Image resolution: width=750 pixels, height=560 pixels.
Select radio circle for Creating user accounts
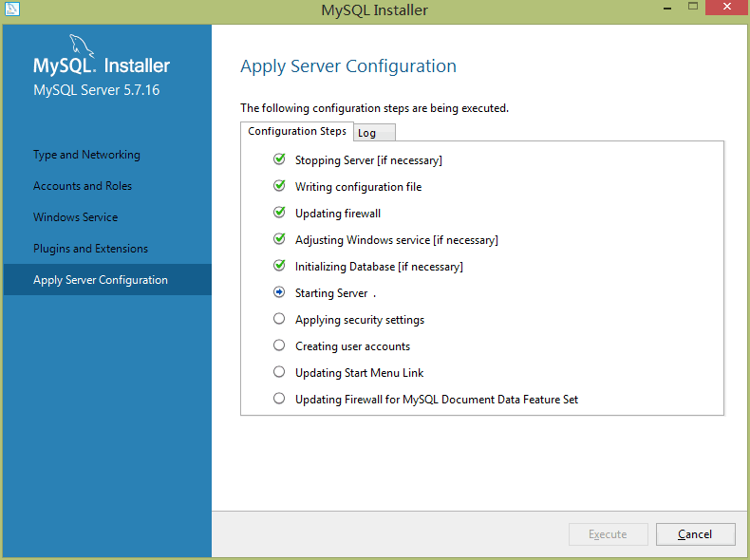(x=279, y=345)
